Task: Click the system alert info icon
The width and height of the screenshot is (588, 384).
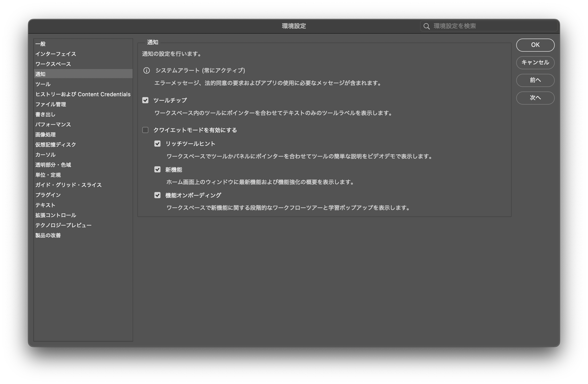Action: (x=146, y=71)
